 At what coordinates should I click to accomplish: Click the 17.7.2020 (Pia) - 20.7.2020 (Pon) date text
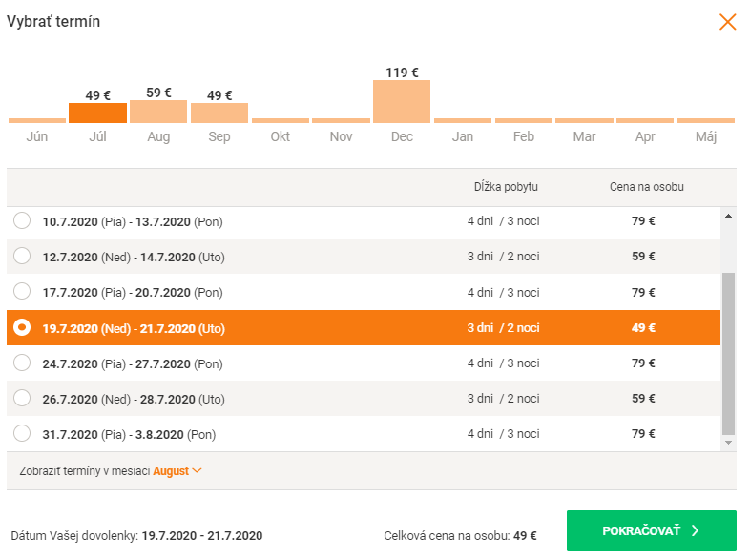pyautogui.click(x=133, y=293)
